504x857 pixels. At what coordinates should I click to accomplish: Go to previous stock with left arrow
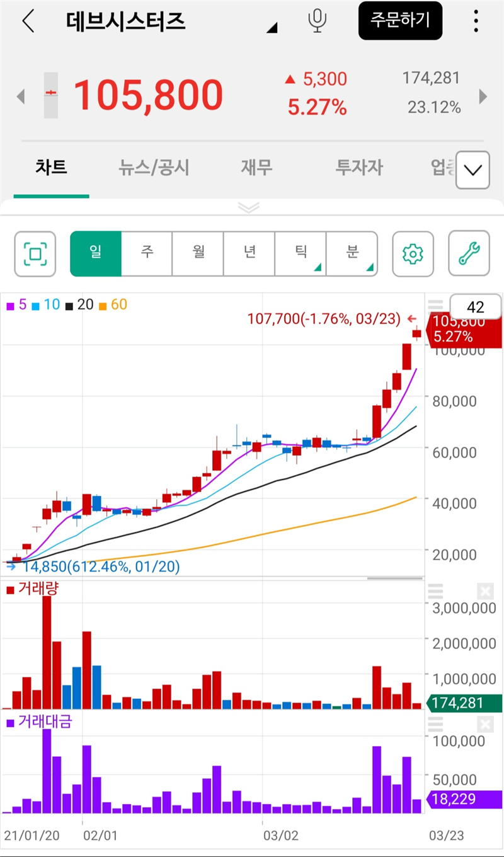(21, 96)
